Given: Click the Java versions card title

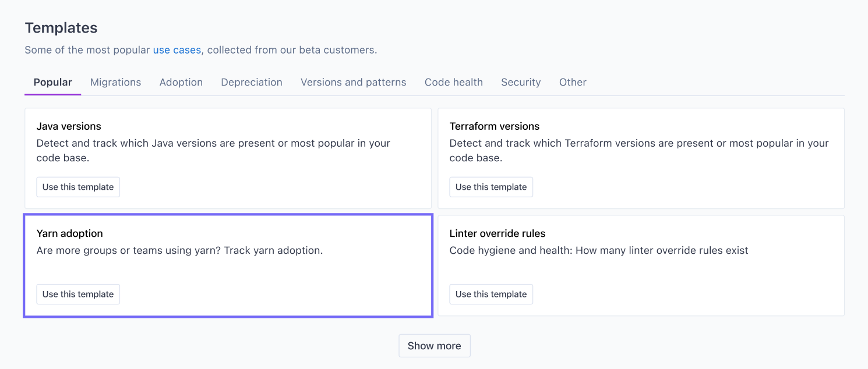Looking at the screenshot, I should coord(69,126).
